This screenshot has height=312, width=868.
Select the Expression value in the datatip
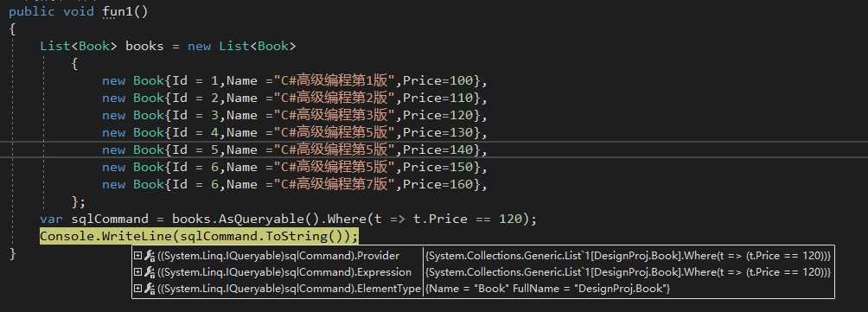point(628,272)
